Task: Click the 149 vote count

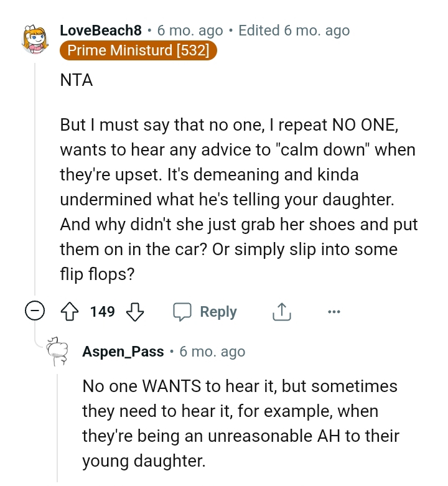Action: 103,312
